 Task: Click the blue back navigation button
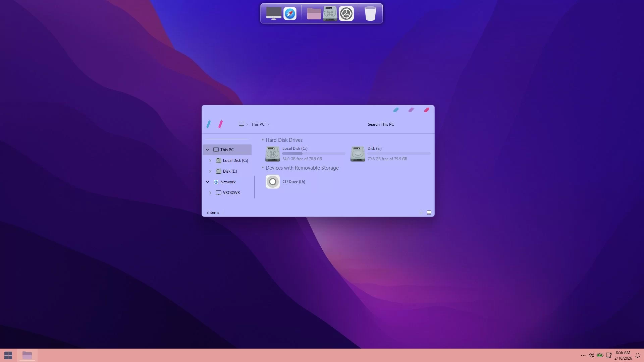[209, 124]
